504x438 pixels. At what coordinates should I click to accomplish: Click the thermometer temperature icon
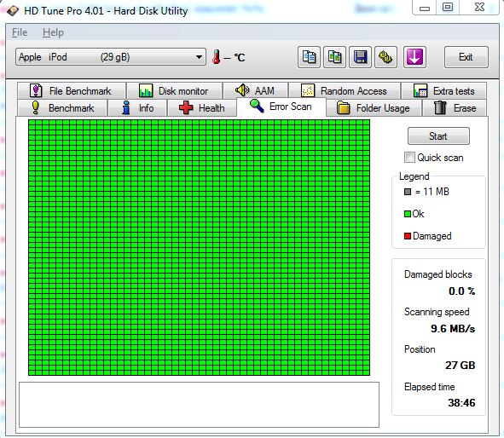217,57
